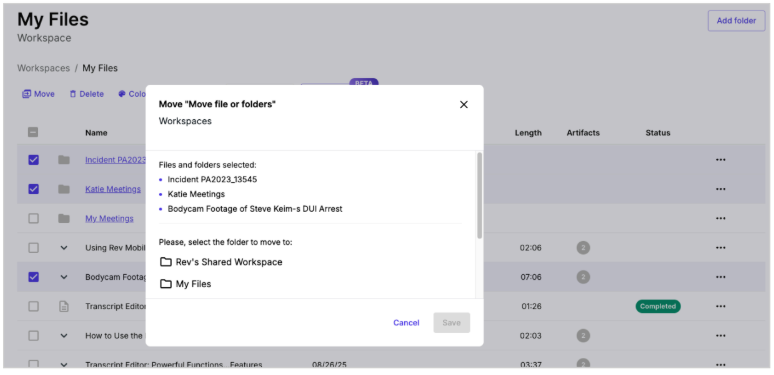Screen dimensions: 774x375
Task: Toggle the select-all header checkbox
Action: pos(33,132)
